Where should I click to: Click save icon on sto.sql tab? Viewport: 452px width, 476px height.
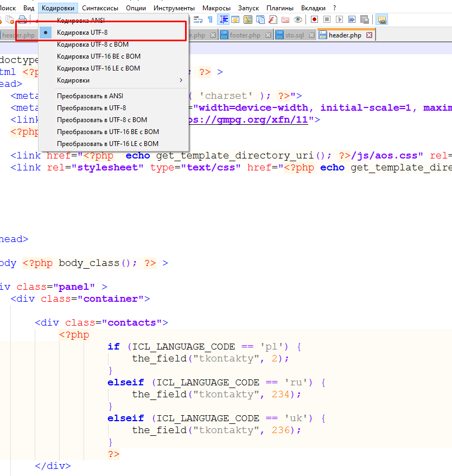tap(279, 35)
